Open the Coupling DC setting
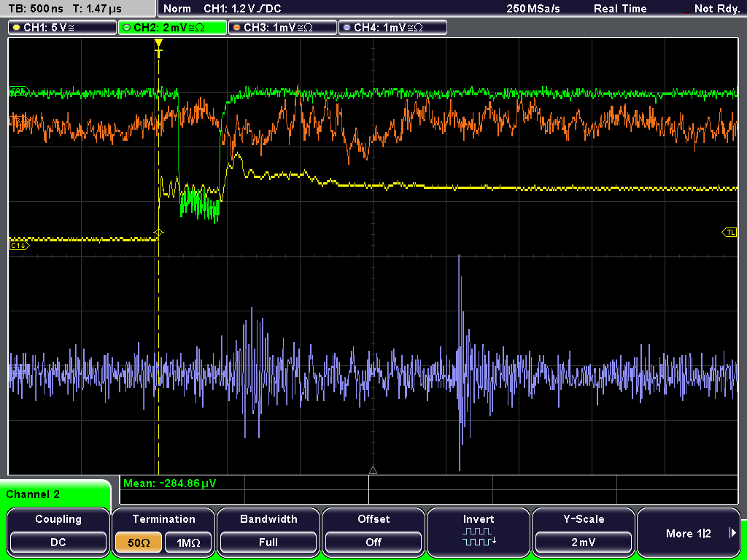747x560 pixels. 58,532
